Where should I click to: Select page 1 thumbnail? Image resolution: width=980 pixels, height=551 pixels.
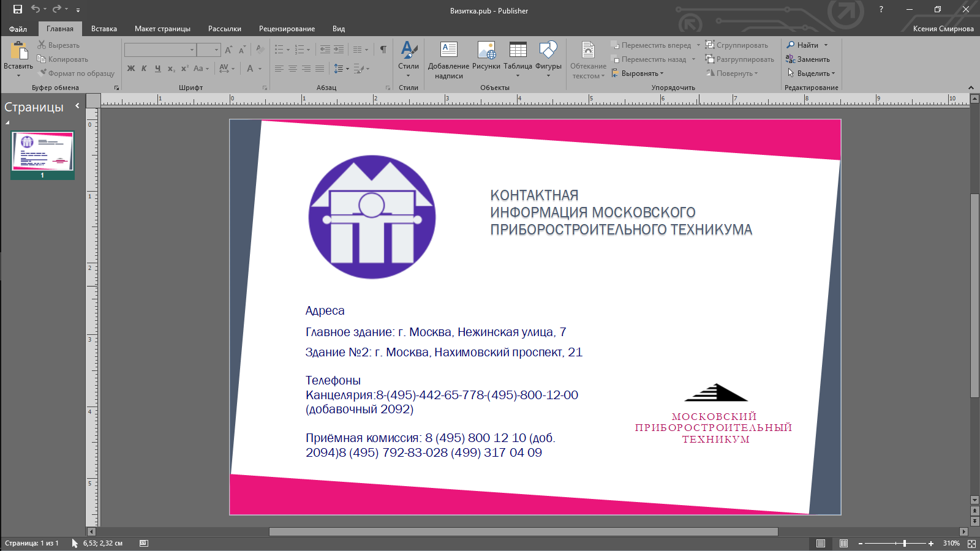pyautogui.click(x=42, y=155)
